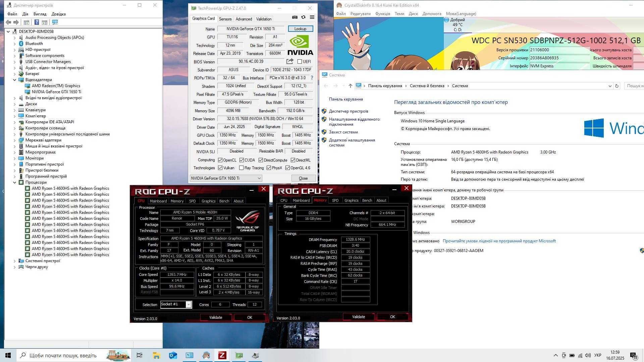Take GPU-Z screenshot with camera icon
Screen dimensions: 644x362
(294, 17)
